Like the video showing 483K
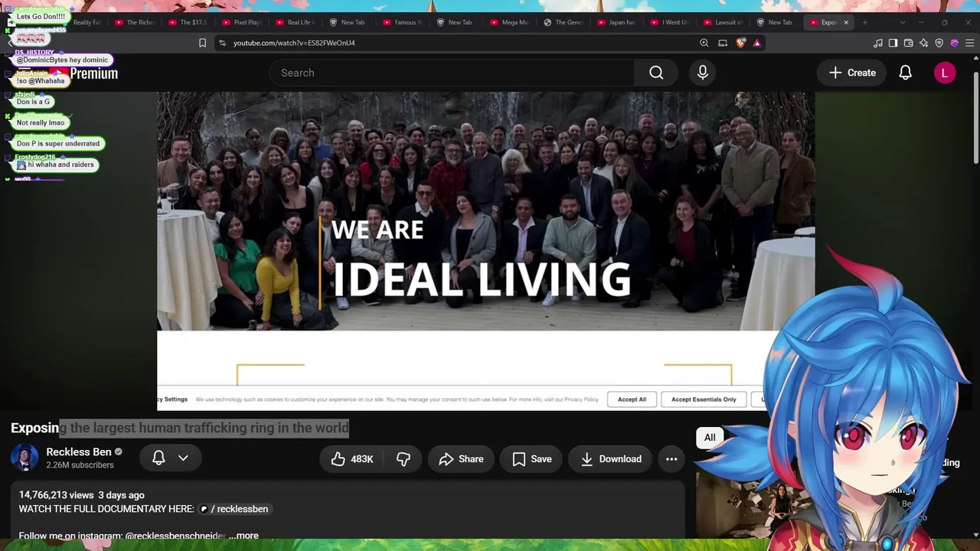This screenshot has height=551, width=980. click(x=352, y=459)
